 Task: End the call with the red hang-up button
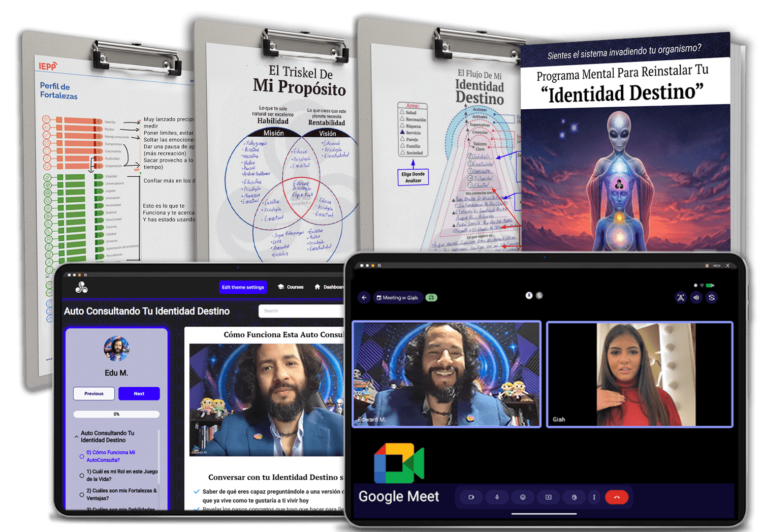(x=617, y=497)
